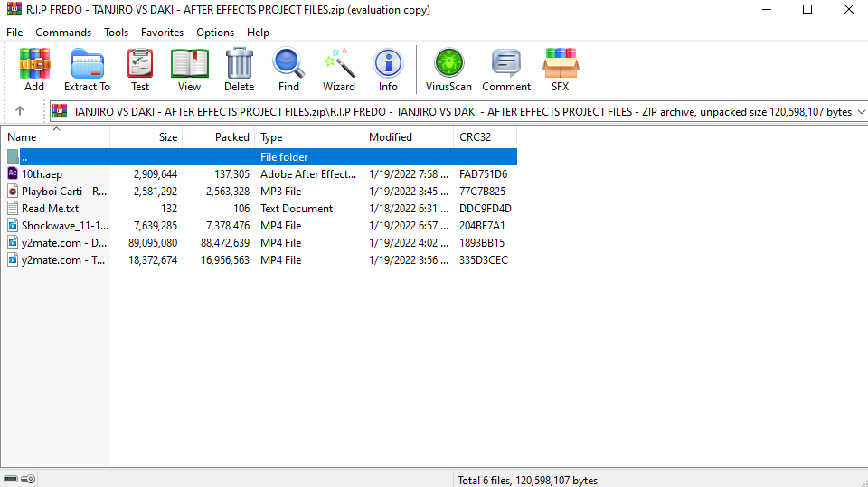Sort by the Packed column header
Screen dimensions: 868x487
tap(219, 136)
